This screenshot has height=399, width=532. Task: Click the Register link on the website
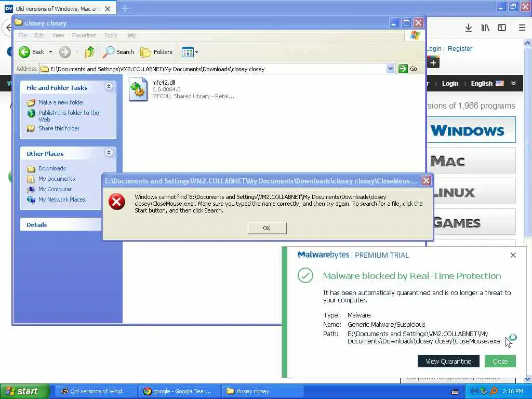[460, 48]
